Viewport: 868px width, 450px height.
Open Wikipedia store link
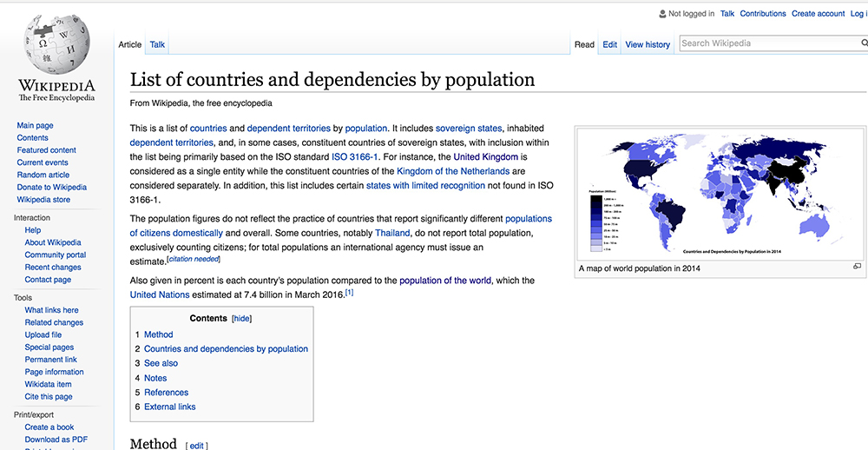43,200
